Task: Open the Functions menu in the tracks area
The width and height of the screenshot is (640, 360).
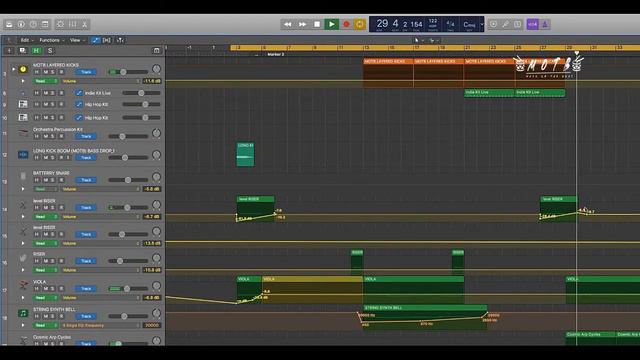Action: click(x=51, y=40)
